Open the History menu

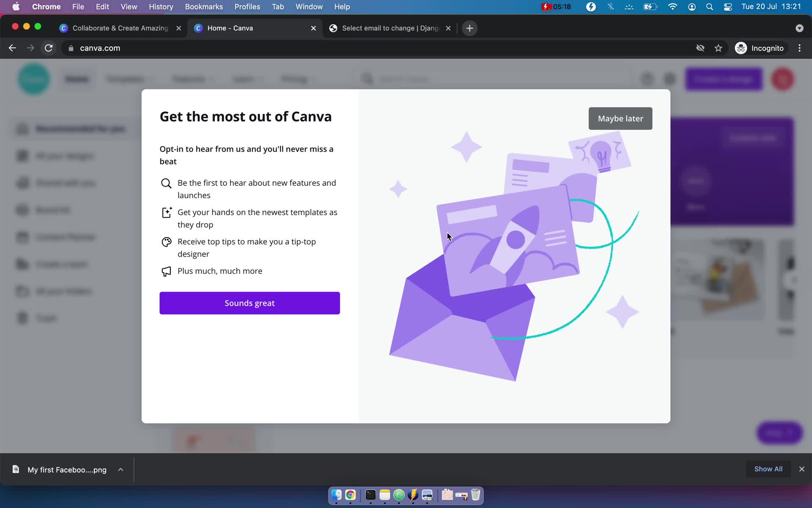point(161,7)
